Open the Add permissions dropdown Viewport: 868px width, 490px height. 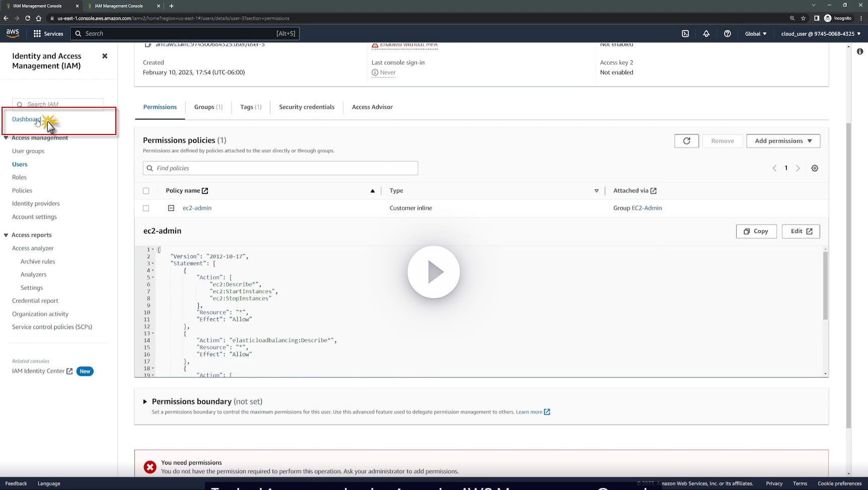point(783,141)
